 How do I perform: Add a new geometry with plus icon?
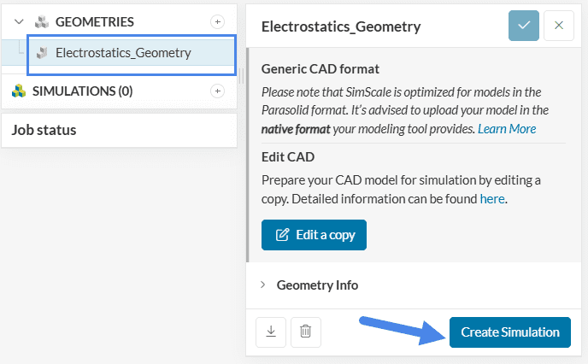click(x=217, y=21)
